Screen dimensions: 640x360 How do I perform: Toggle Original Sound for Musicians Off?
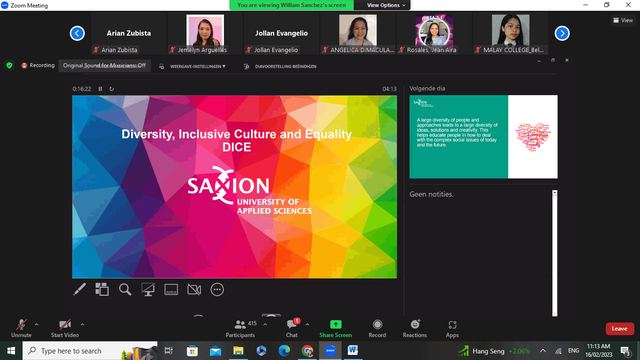pyautogui.click(x=104, y=65)
